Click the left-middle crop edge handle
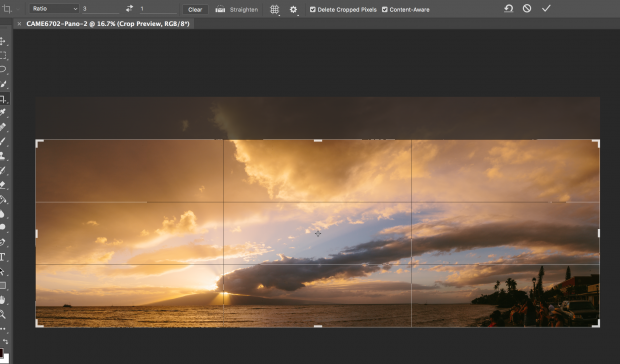Screen dimensions: 620x364 click(x=37, y=234)
